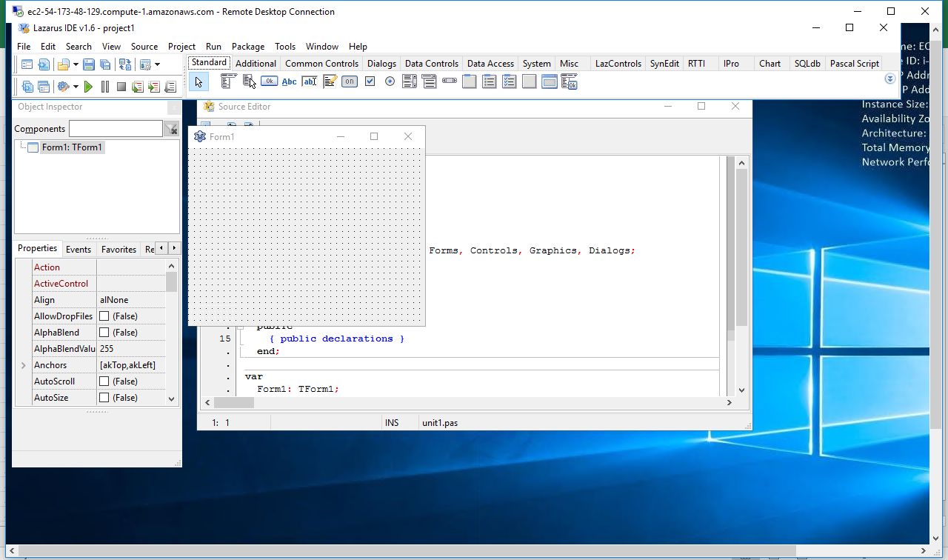Click the Components filter text field
Screen dimensions: 948x560
(x=115, y=129)
